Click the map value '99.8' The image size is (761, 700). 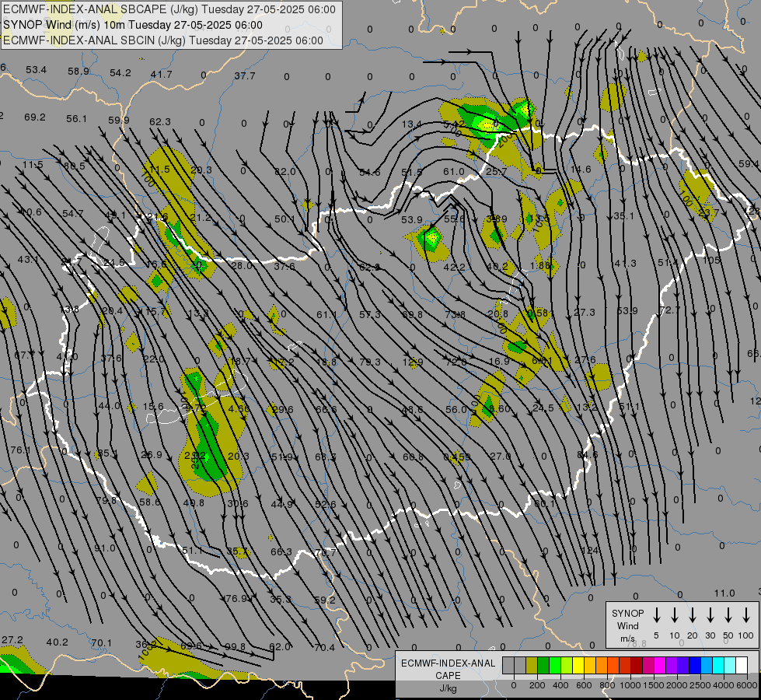(236, 646)
